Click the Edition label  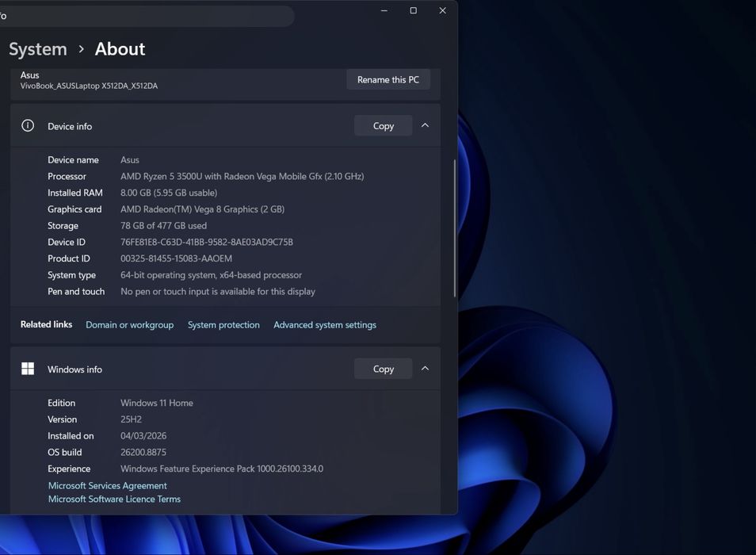61,403
